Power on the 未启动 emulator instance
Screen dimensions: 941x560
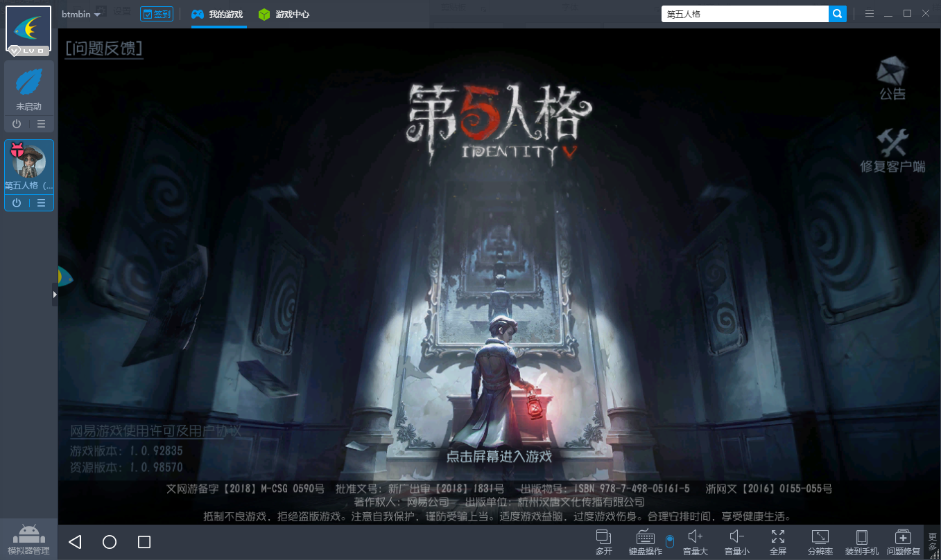[17, 124]
